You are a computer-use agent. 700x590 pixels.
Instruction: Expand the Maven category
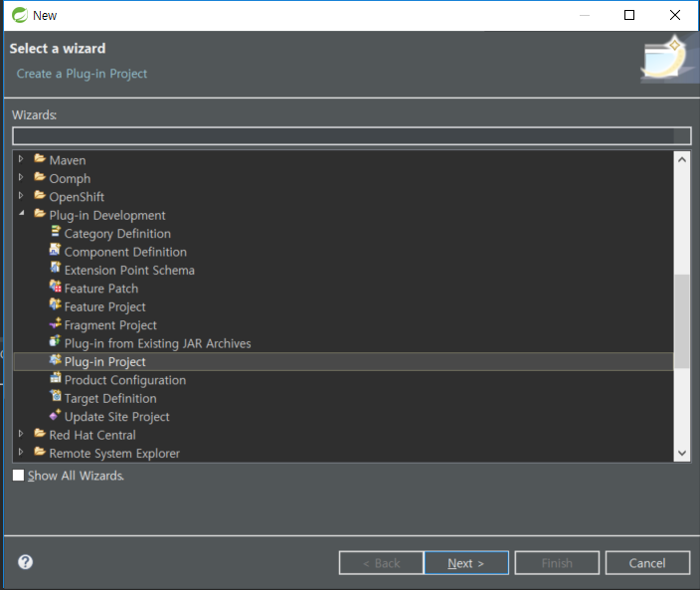(21, 159)
